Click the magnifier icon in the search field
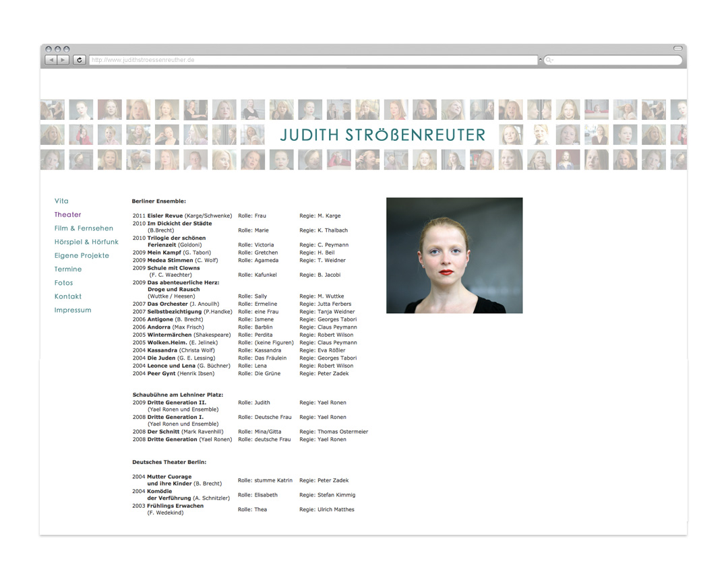The image size is (728, 586). click(549, 60)
